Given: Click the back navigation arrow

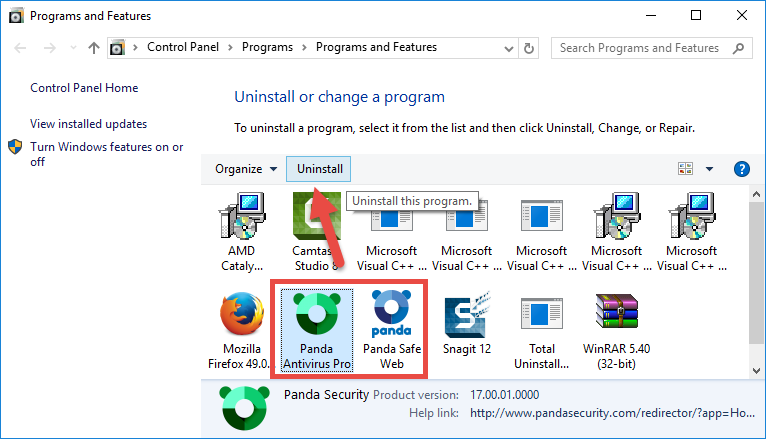Looking at the screenshot, I should [20, 48].
